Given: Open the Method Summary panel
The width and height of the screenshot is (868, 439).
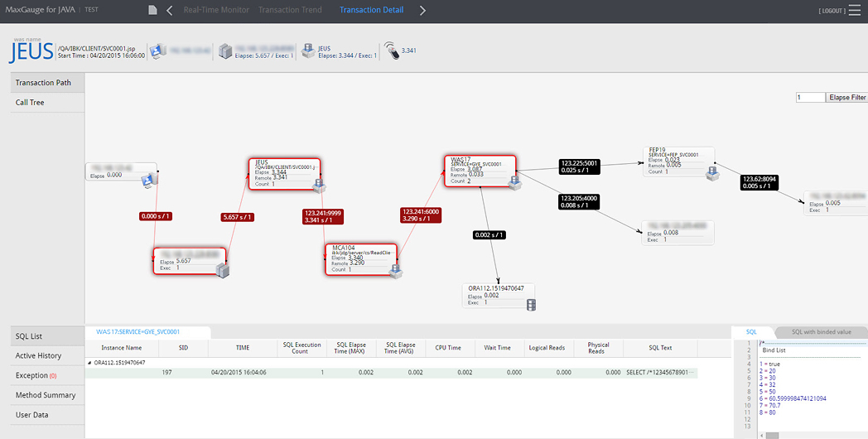Looking at the screenshot, I should click(47, 395).
